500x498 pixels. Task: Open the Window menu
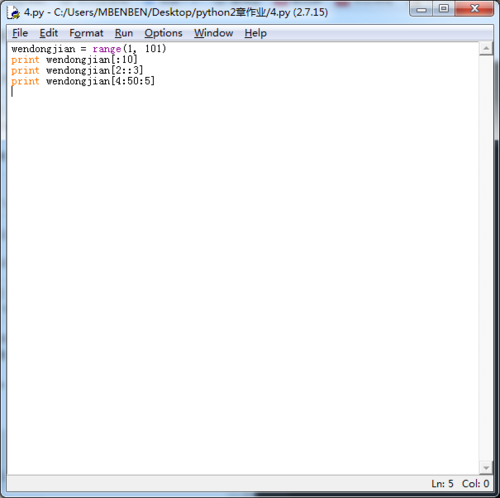point(214,33)
